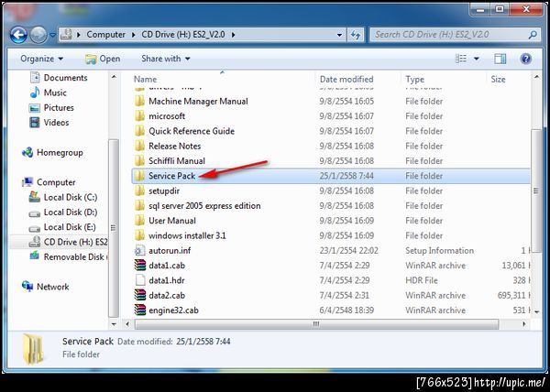Select Music in the navigation pane
The image size is (550, 392).
55,93
